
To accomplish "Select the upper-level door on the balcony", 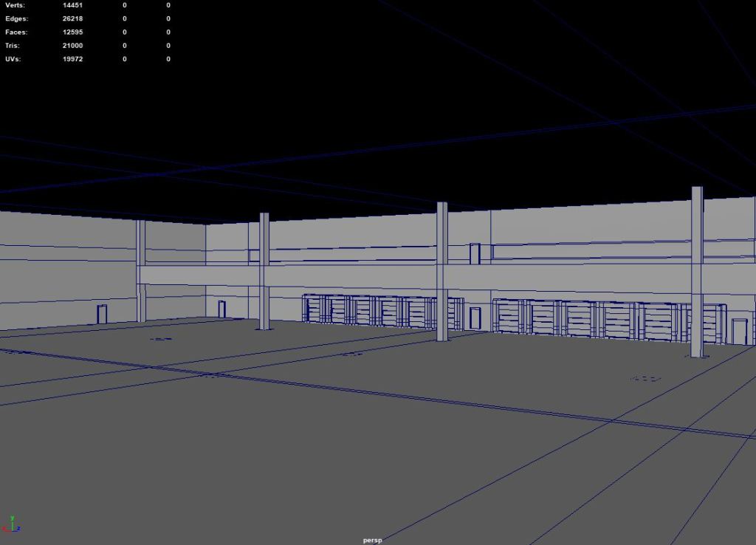I will (x=475, y=253).
